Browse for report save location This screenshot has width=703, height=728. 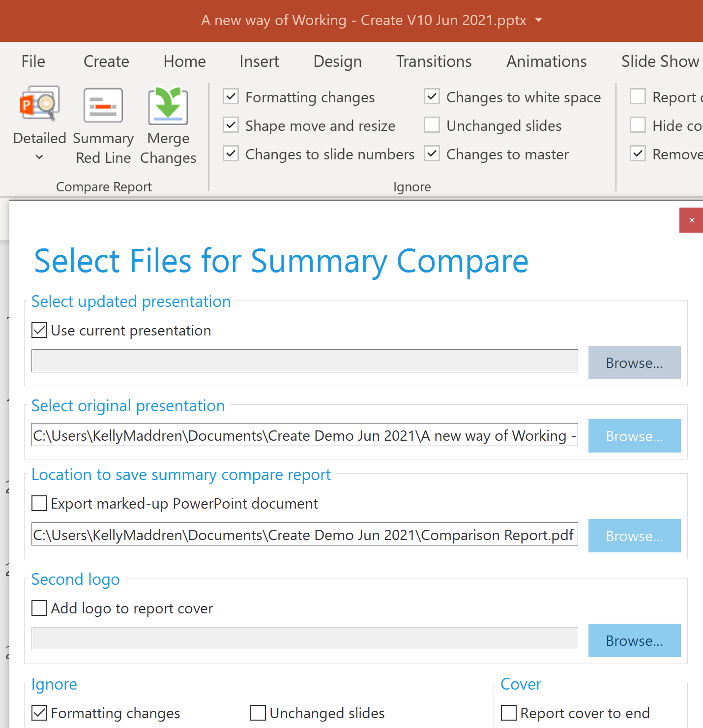634,536
